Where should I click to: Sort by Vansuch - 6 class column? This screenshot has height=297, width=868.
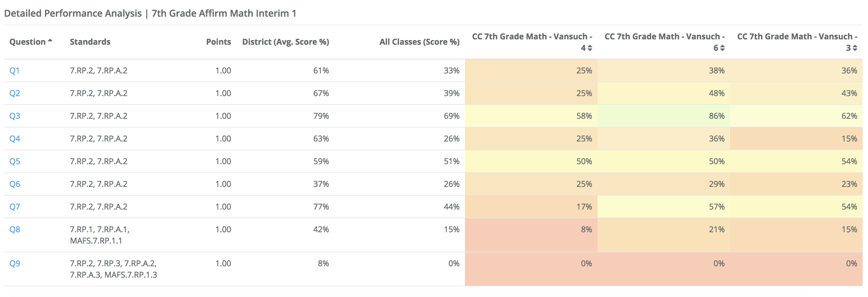click(x=722, y=48)
